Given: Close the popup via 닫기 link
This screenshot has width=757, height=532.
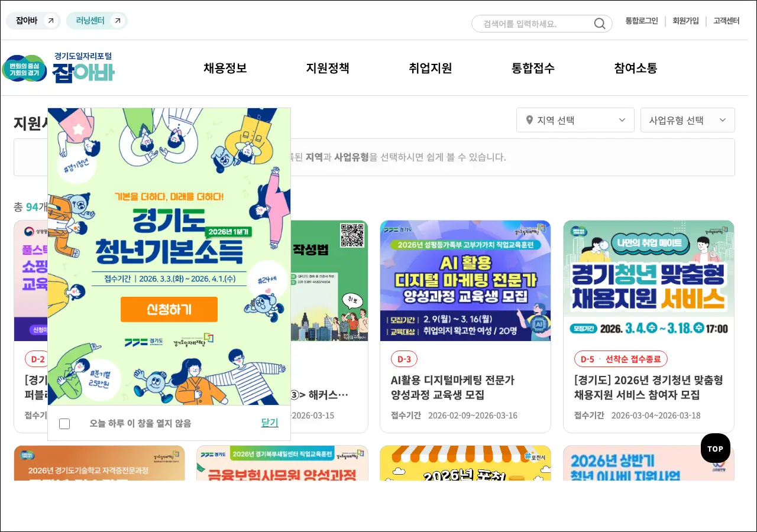Looking at the screenshot, I should click(270, 423).
